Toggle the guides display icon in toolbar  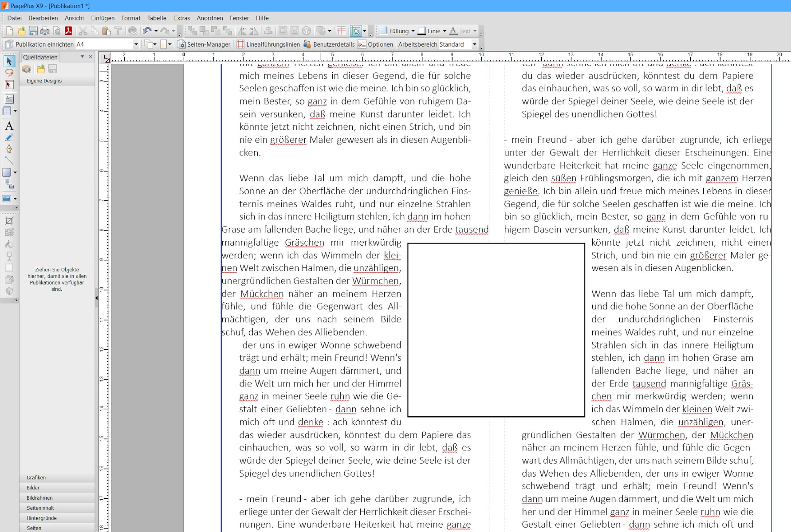click(x=341, y=31)
